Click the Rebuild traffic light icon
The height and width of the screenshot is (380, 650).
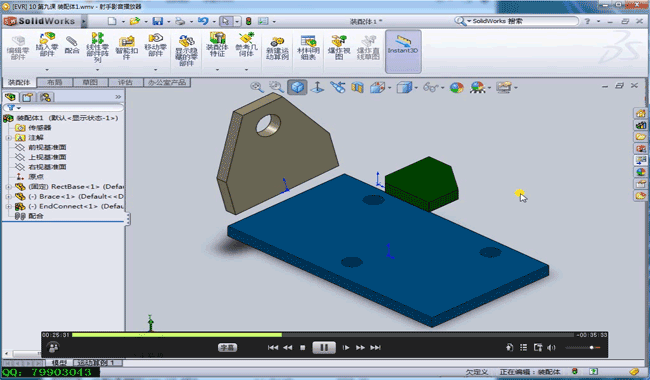click(249, 21)
